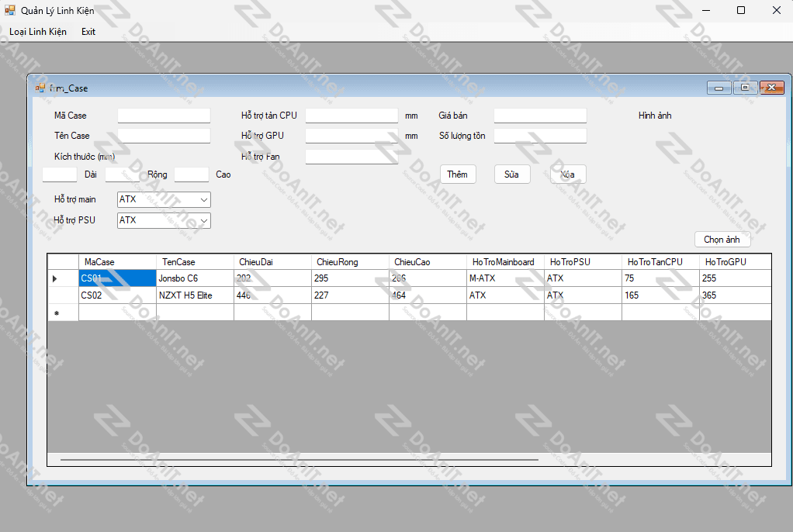Click the Exit menu item
The height and width of the screenshot is (532, 793).
click(88, 31)
